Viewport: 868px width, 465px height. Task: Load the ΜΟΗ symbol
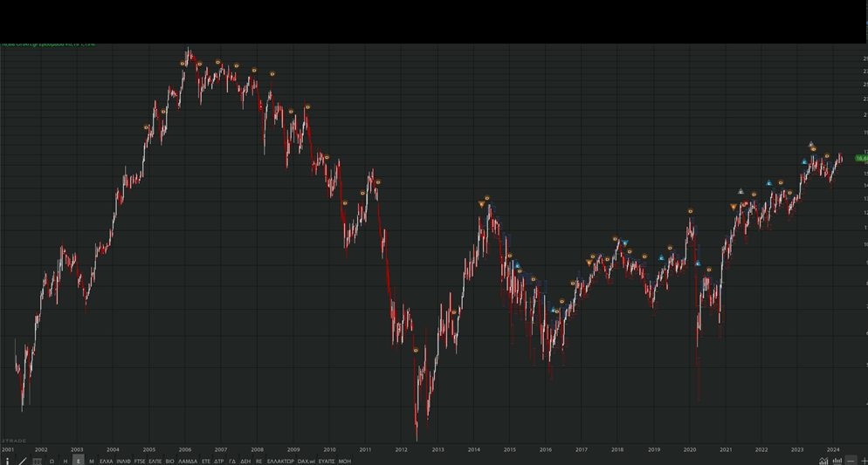(344, 462)
